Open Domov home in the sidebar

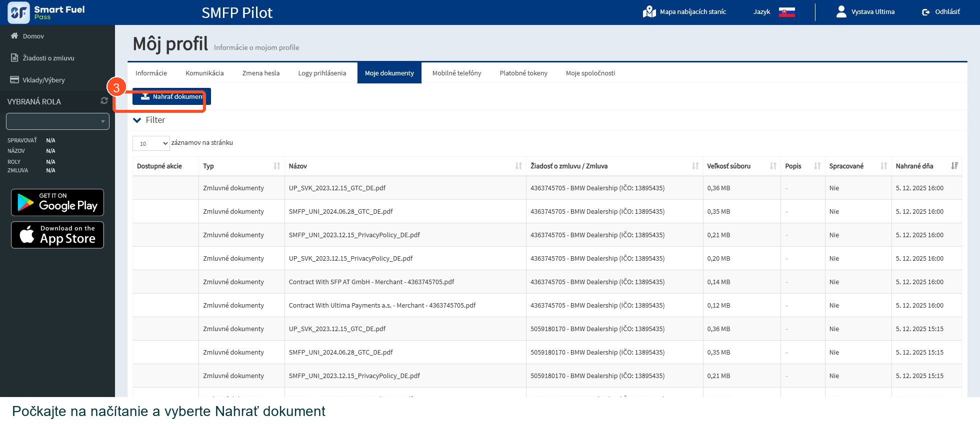33,36
